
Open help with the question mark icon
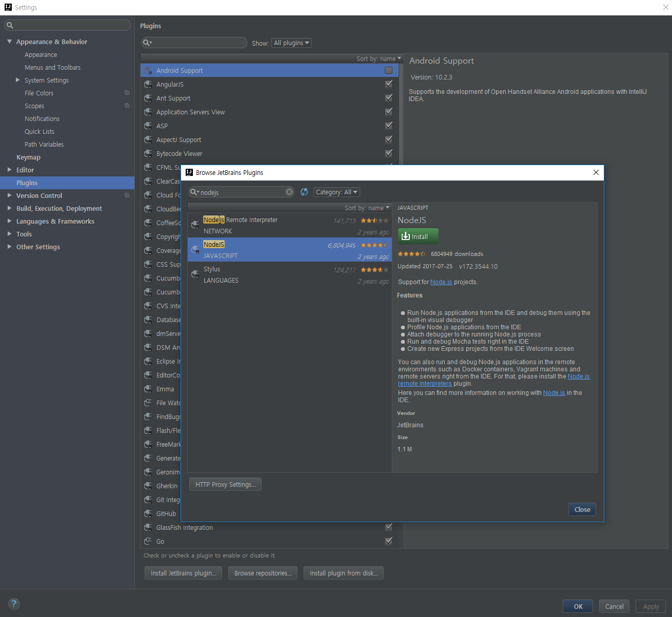pos(14,604)
